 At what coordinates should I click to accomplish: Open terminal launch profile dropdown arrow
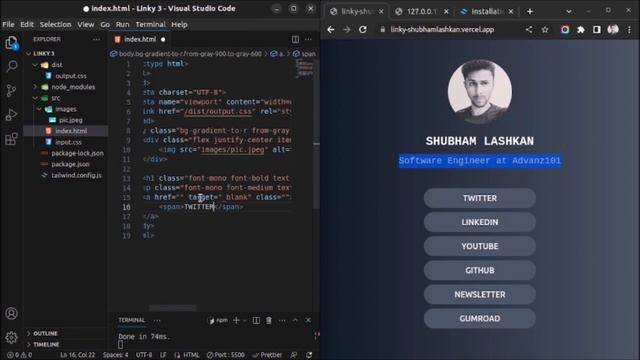pos(244,321)
